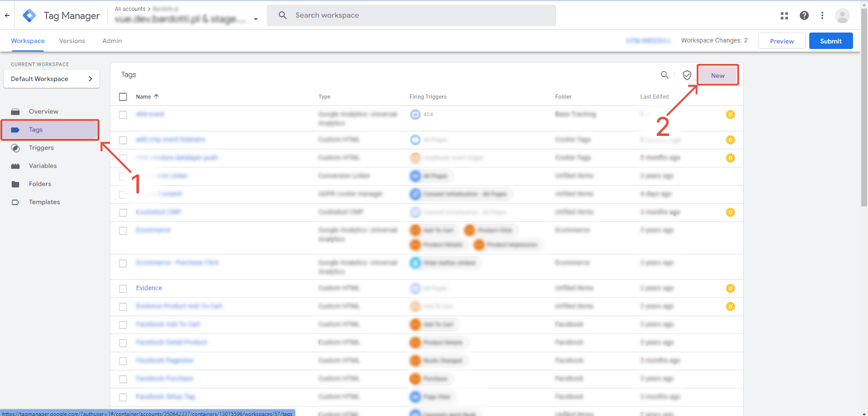Image resolution: width=868 pixels, height=416 pixels.
Task: Click the All accounts breadcrumb
Action: (130, 9)
